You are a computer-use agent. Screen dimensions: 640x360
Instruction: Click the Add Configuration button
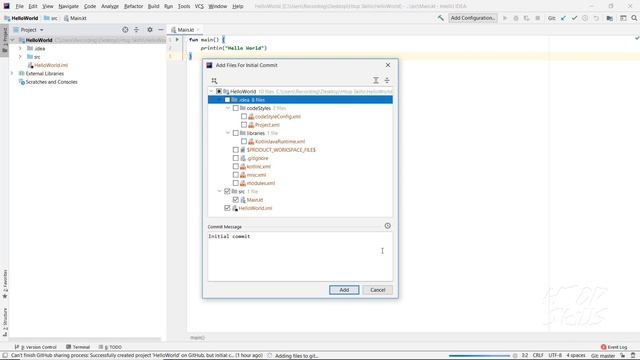(x=473, y=18)
